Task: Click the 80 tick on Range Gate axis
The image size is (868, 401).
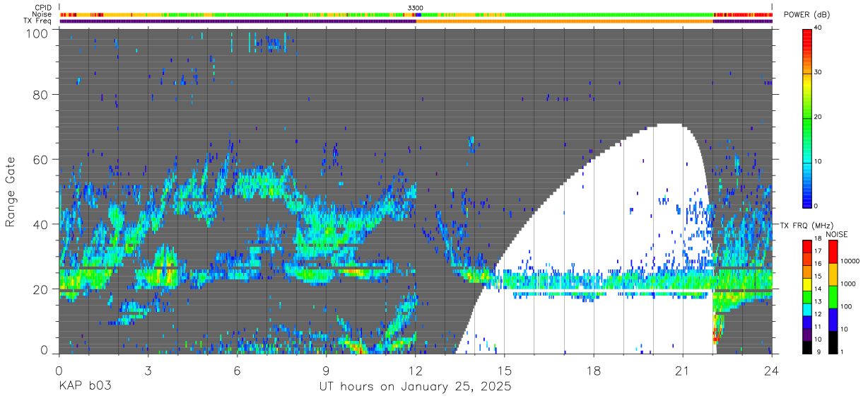Action: pyautogui.click(x=41, y=95)
